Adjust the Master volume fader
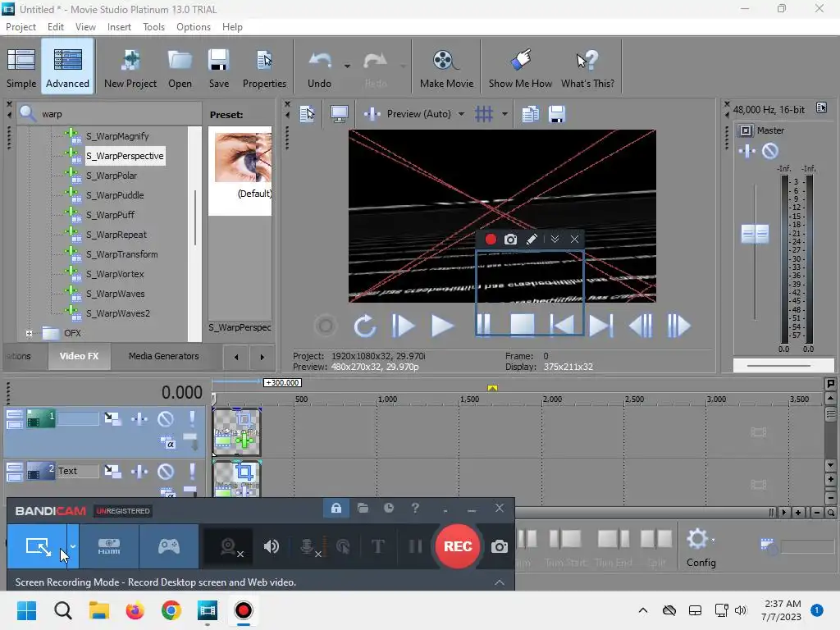This screenshot has height=630, width=840. point(755,234)
